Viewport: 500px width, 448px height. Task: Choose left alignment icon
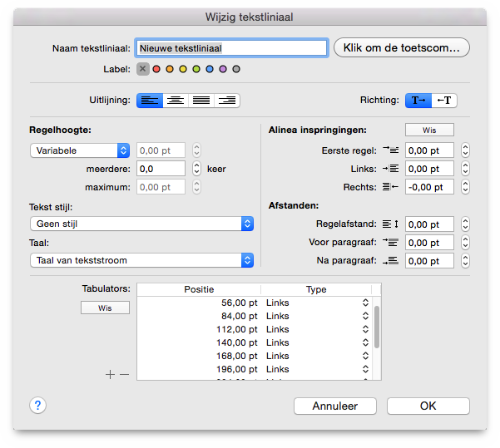(150, 101)
